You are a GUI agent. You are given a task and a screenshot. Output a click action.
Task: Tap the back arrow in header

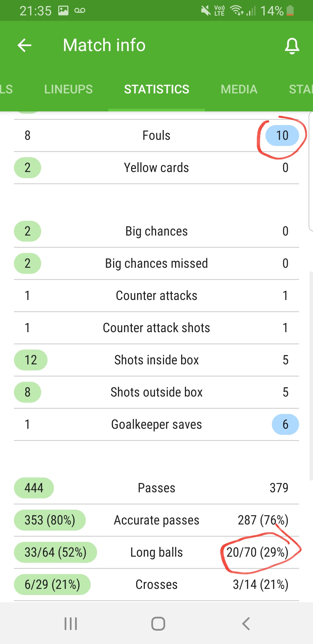tap(25, 46)
